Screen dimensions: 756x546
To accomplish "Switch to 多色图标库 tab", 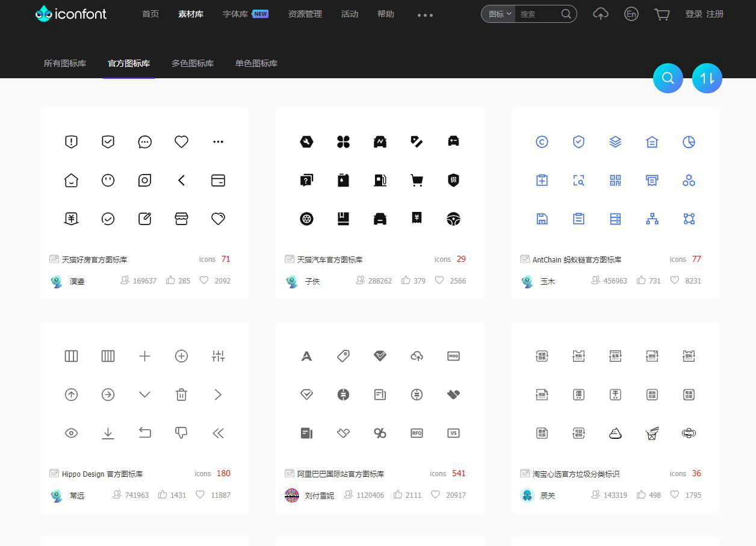I will 193,63.
